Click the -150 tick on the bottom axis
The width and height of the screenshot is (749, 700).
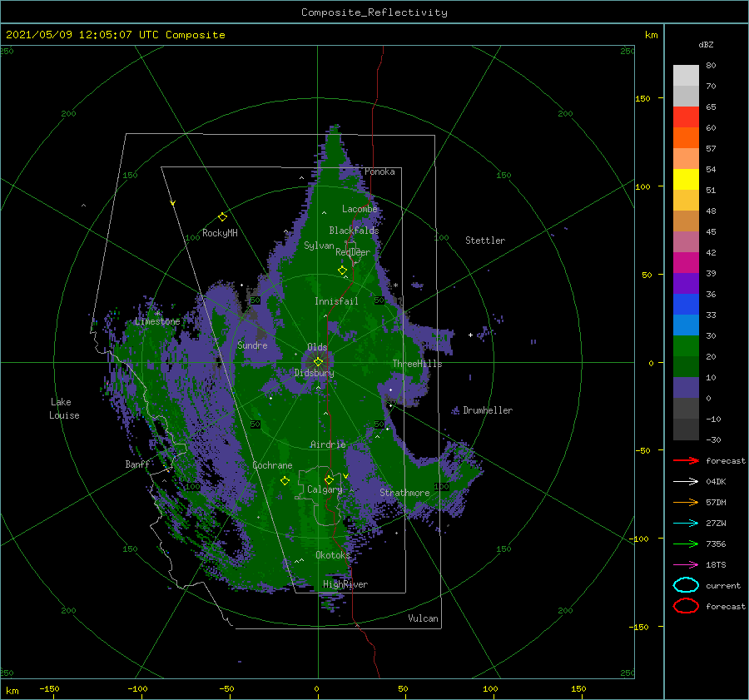point(49,688)
